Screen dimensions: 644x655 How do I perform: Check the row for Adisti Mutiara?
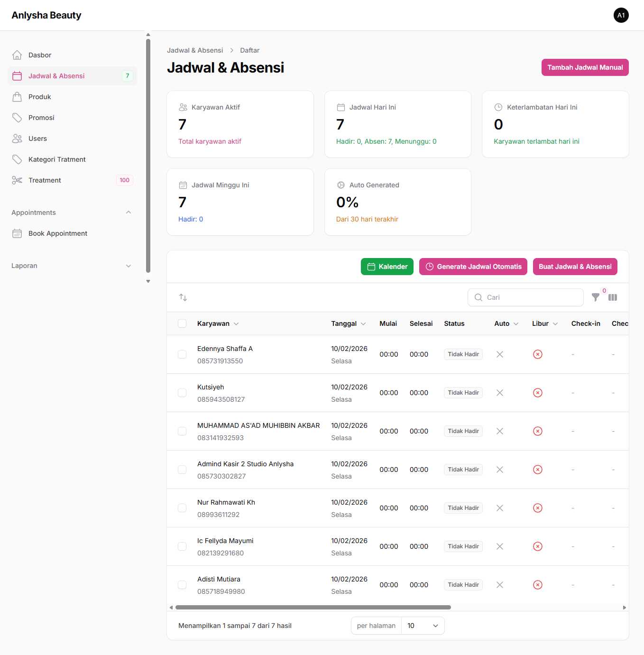pyautogui.click(x=182, y=585)
